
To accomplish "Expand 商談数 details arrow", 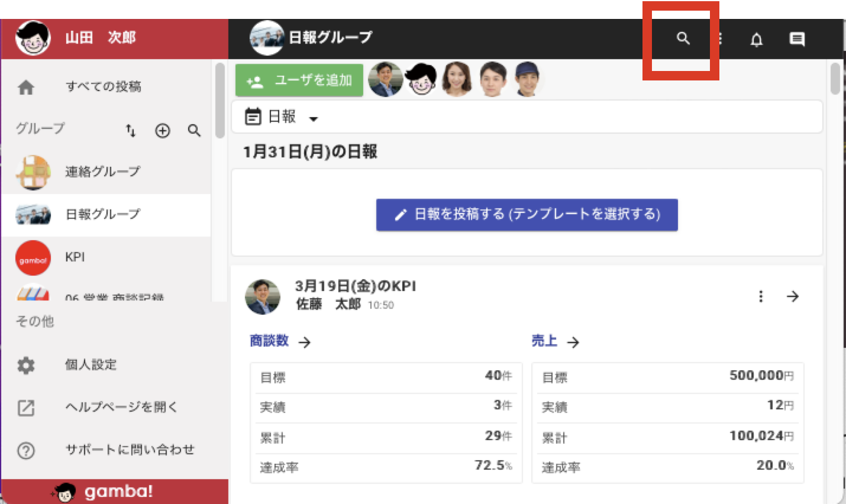I will (305, 342).
